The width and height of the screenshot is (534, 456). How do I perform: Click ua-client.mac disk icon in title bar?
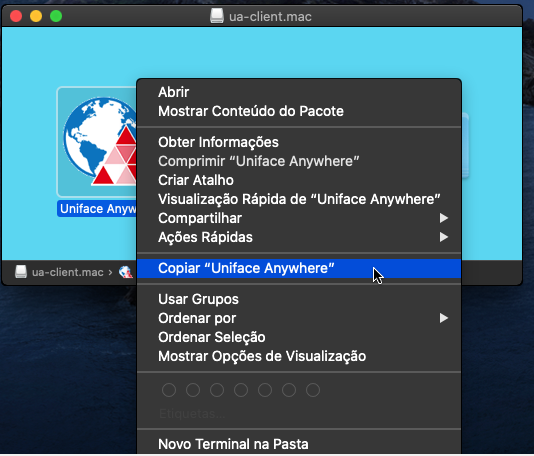217,16
